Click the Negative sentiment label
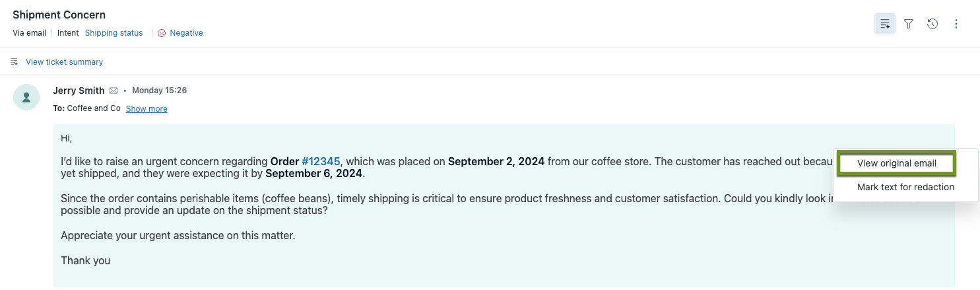 coord(186,33)
